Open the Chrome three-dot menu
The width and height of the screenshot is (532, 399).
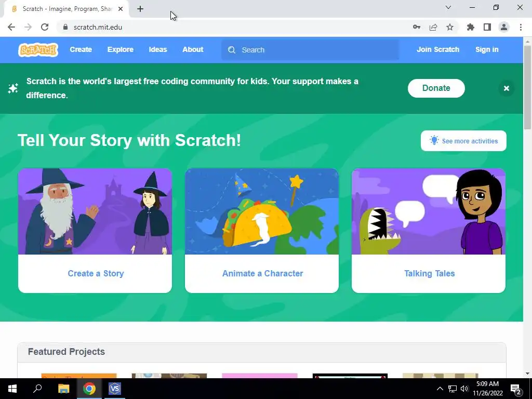521,27
